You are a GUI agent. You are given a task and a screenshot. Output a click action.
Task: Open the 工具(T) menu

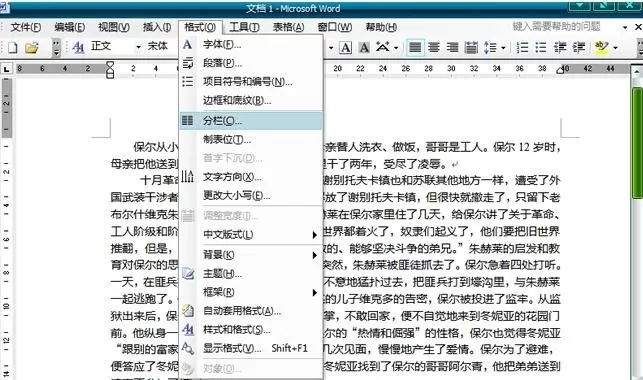(x=244, y=27)
